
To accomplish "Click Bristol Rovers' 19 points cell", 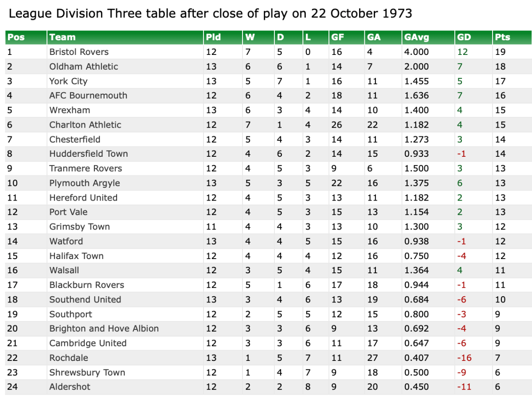I will (500, 52).
